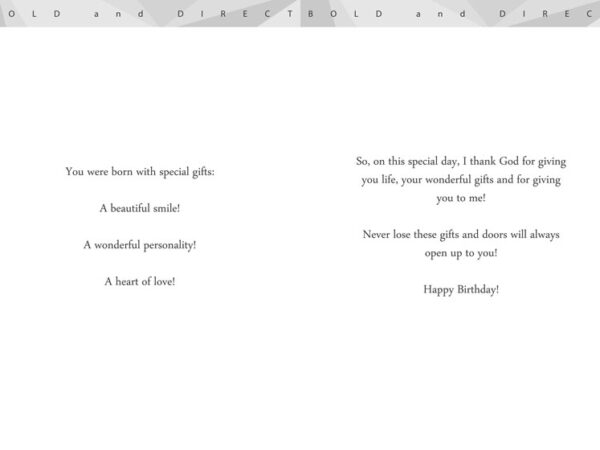The image size is (600, 450).
Task: Click the line starting "So, on this special day"
Action: coord(461,161)
